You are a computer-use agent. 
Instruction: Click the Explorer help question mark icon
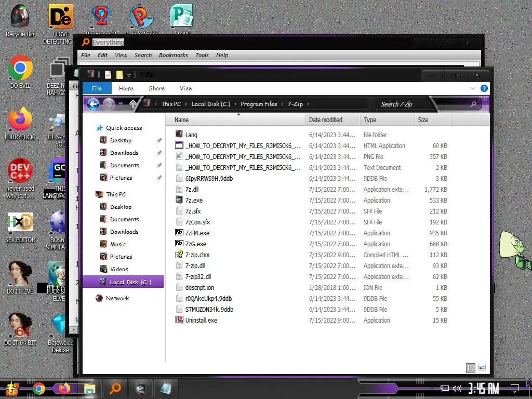[484, 88]
